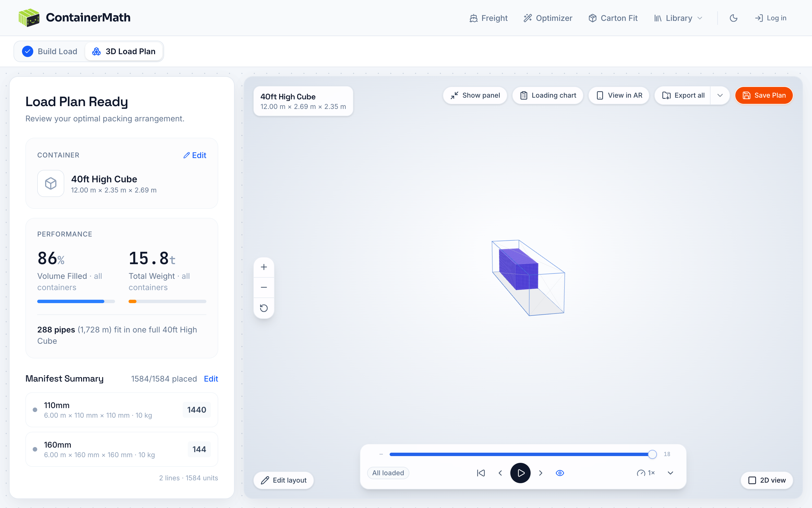Click View in AR button
The image size is (812, 508).
(619, 95)
